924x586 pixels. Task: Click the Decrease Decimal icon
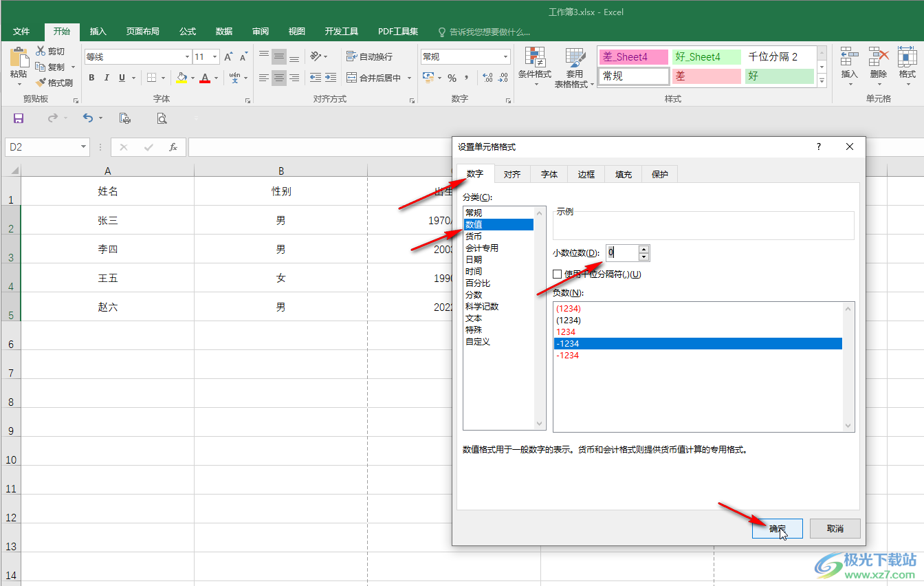pyautogui.click(x=503, y=78)
